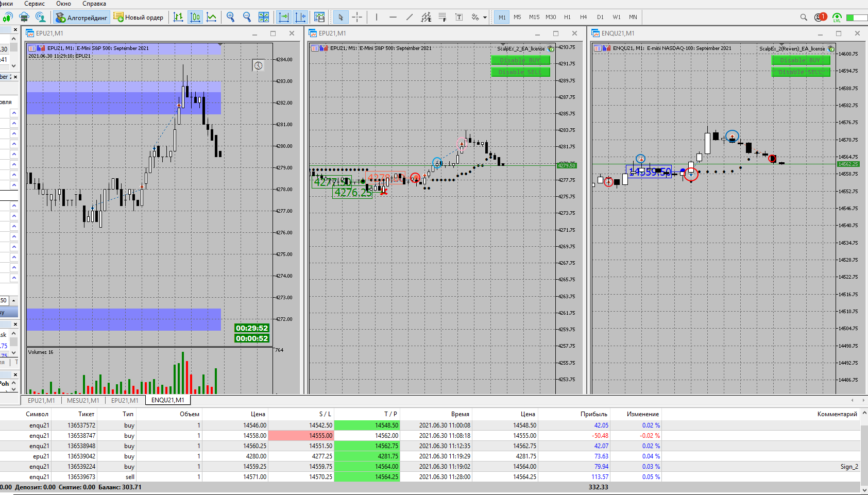Click the ScalpEx_2_EA_license expert icon
Image resolution: width=868 pixels, height=495 pixels.
tap(552, 49)
